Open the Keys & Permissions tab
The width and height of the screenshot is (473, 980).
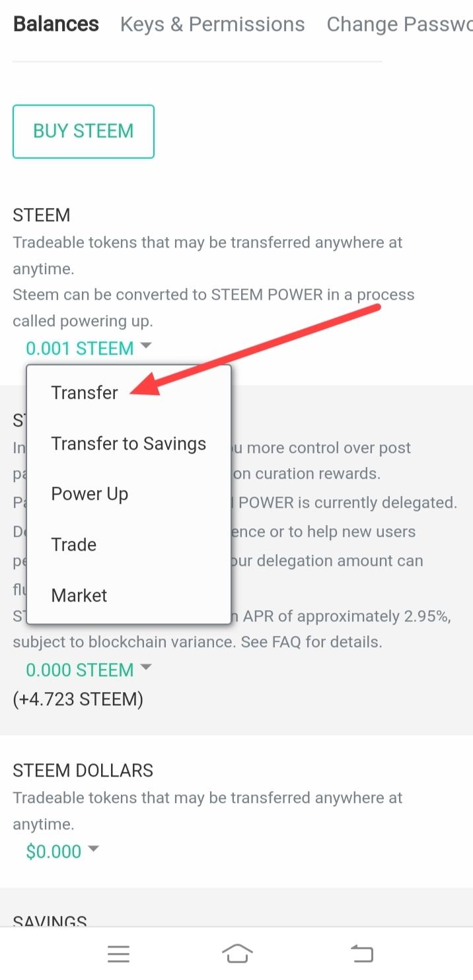tap(212, 24)
